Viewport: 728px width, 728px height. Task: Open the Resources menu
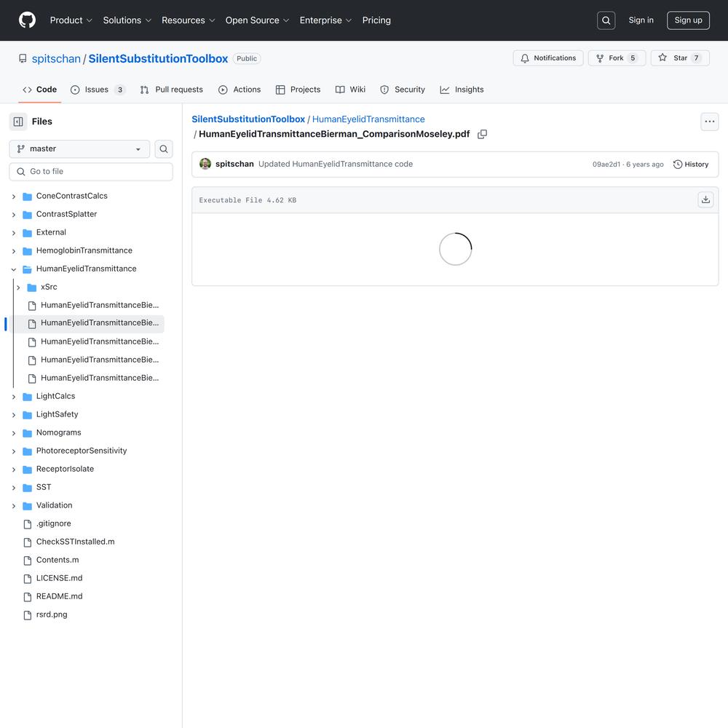click(188, 20)
